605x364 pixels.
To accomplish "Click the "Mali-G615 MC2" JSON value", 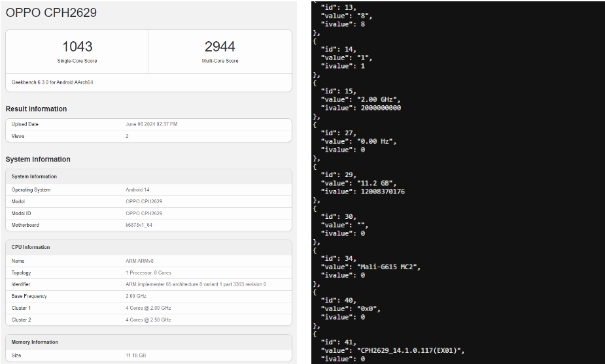I will click(x=387, y=267).
